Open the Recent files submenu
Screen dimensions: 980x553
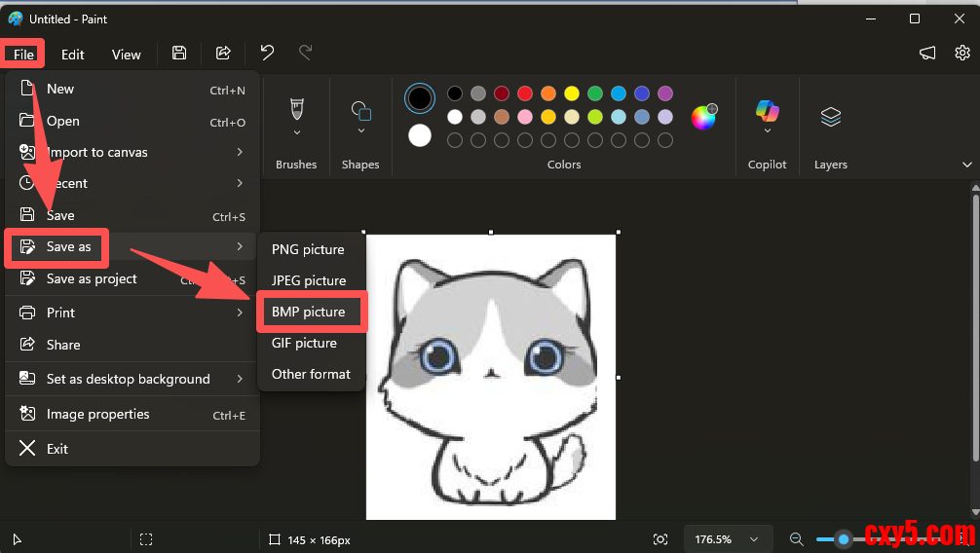pos(132,183)
